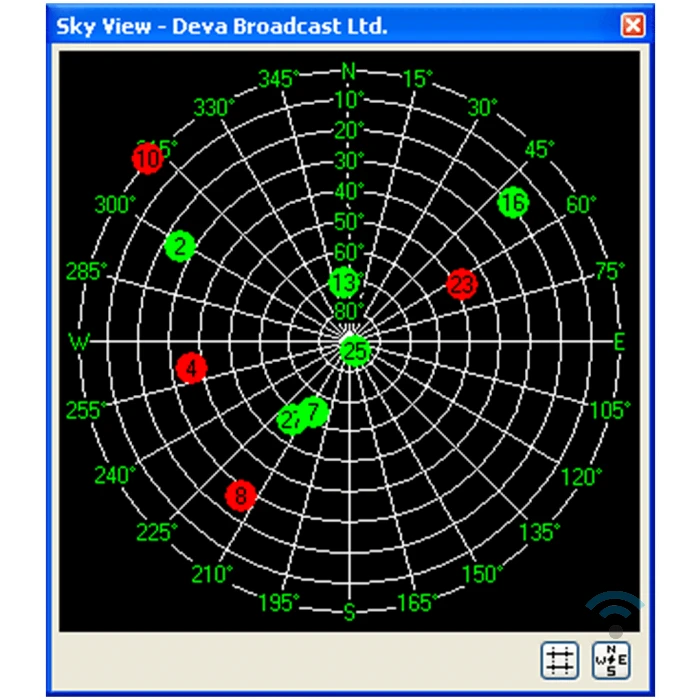The image size is (700, 700).
Task: Select green satellite marker 16
Action: [x=513, y=202]
